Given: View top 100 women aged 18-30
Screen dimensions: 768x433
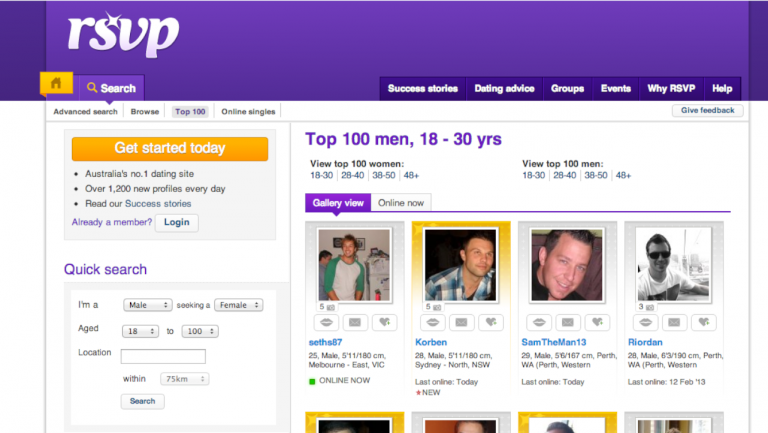Looking at the screenshot, I should tap(321, 175).
